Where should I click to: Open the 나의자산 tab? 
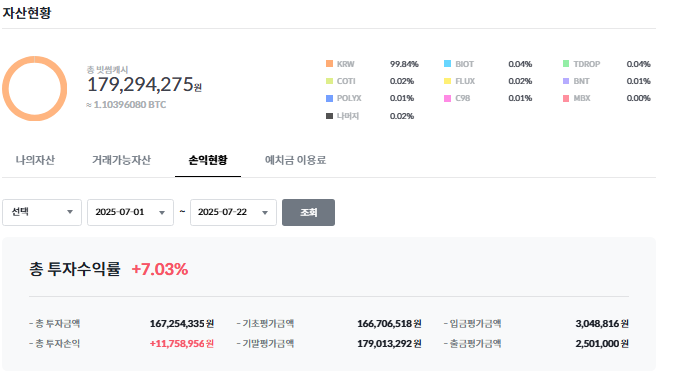35,160
